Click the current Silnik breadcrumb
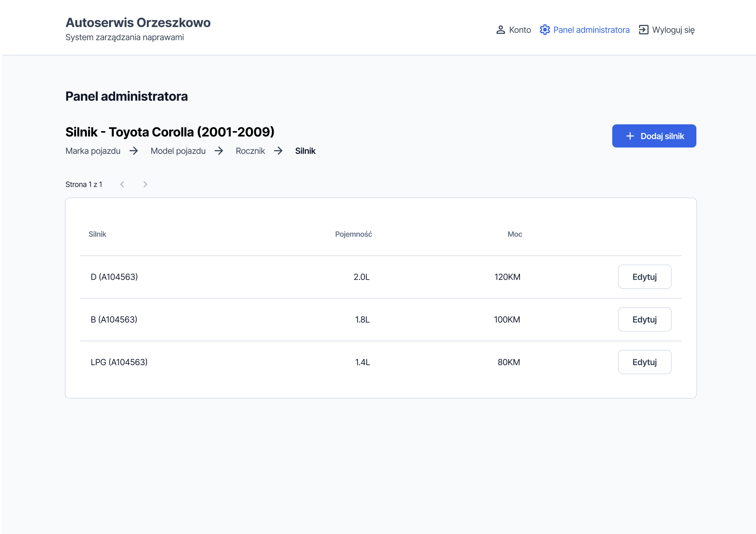The height and width of the screenshot is (534, 756). coord(305,151)
